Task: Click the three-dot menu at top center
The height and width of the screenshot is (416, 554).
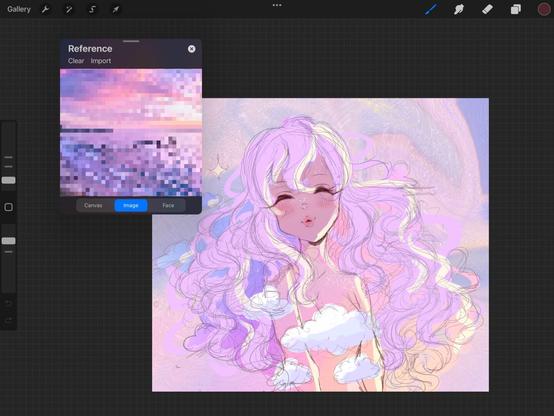Action: 277,5
